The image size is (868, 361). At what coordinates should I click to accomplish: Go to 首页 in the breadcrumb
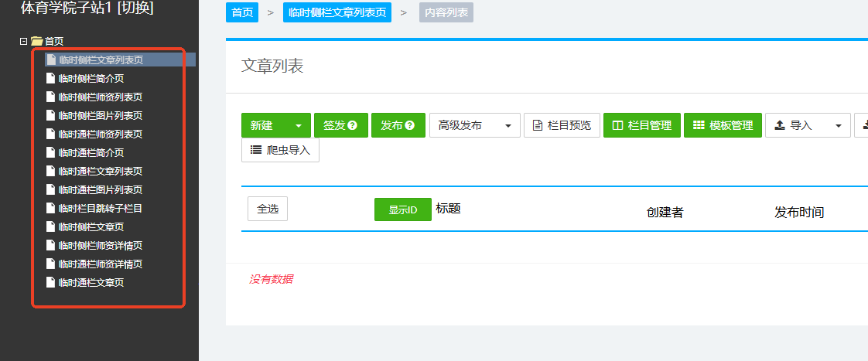[x=242, y=12]
